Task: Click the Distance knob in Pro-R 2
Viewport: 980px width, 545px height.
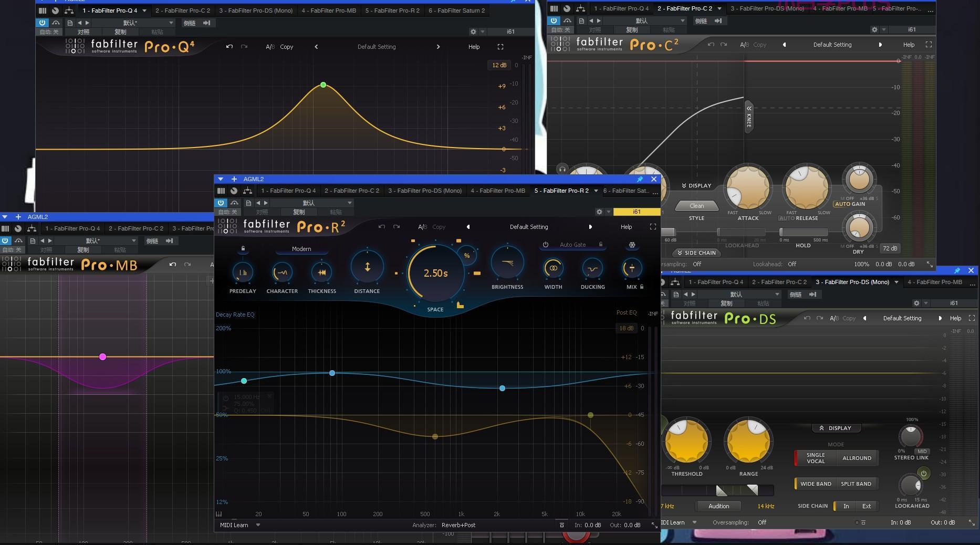Action: (367, 267)
